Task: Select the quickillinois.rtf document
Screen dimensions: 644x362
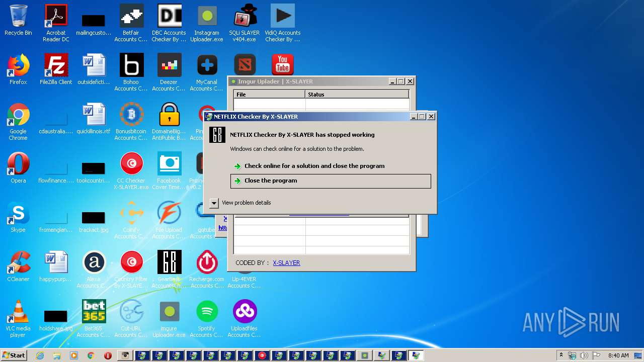Action: point(94,119)
